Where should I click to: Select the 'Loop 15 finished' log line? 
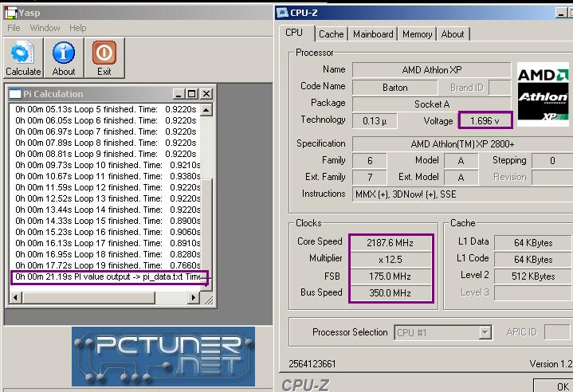click(x=106, y=221)
